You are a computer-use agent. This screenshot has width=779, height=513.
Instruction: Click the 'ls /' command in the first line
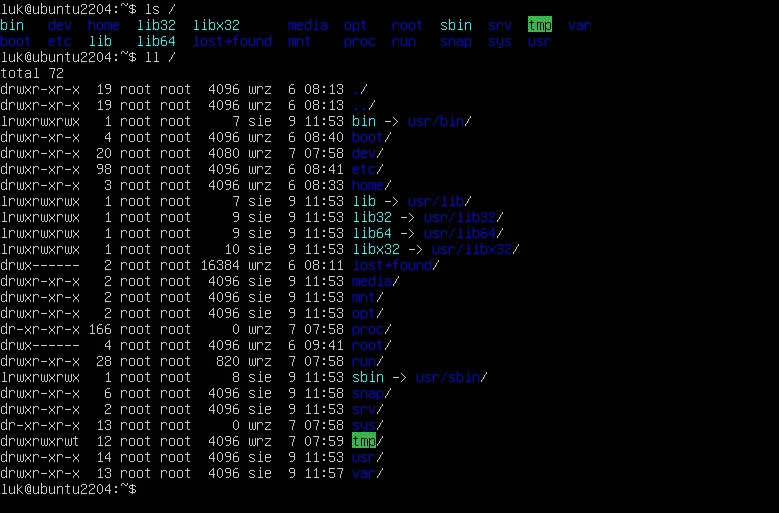coord(160,9)
